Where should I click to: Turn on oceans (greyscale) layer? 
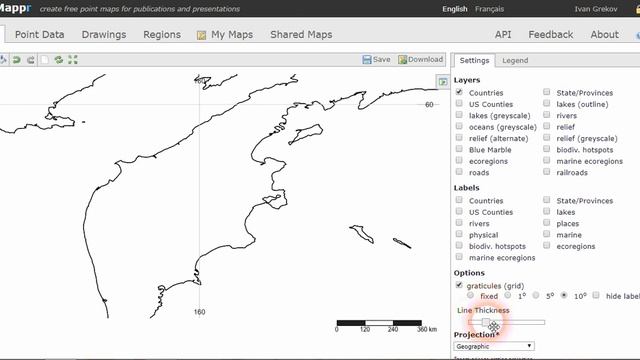click(x=459, y=126)
